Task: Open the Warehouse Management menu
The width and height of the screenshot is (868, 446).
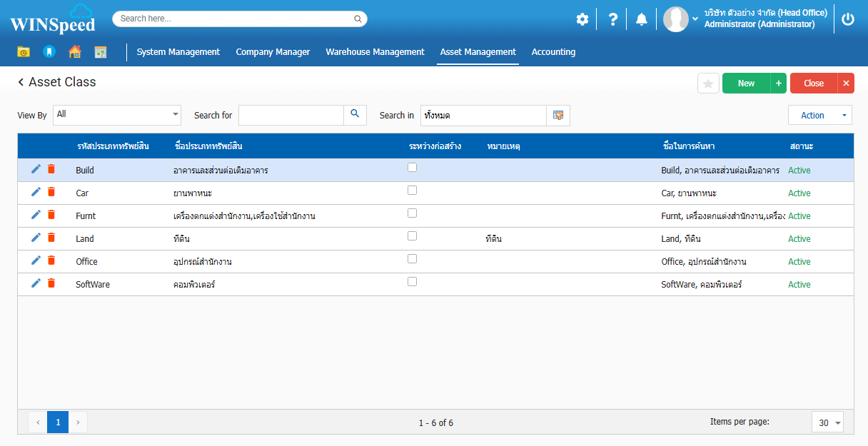Action: coord(375,51)
